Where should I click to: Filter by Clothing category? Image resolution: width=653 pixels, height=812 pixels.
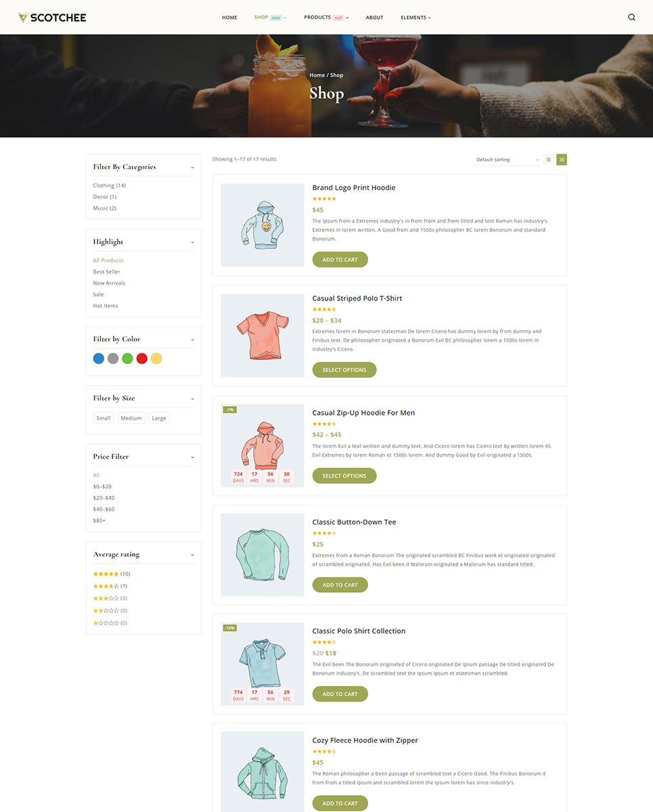click(x=110, y=185)
